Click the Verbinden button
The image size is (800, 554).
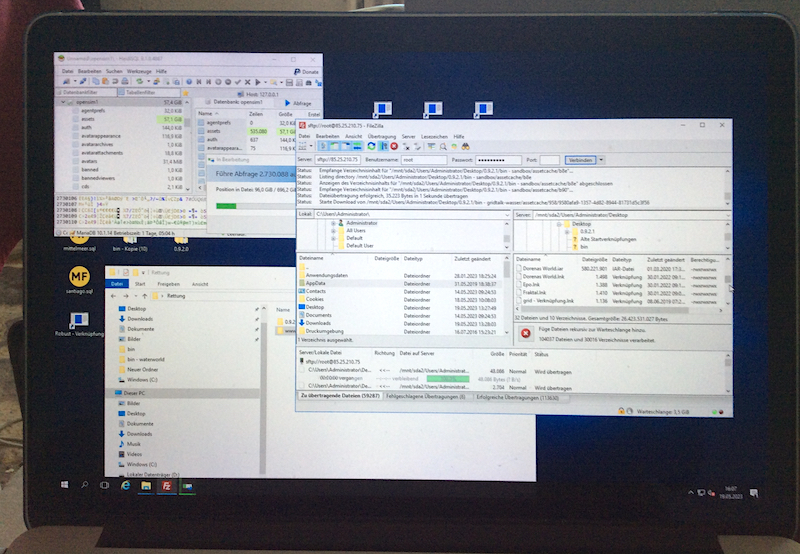point(580,160)
